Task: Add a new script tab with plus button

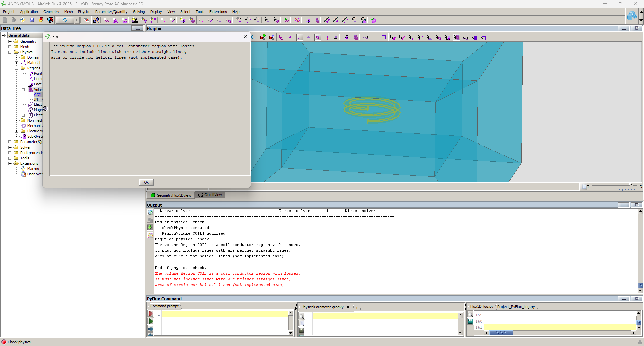Action: (357, 308)
